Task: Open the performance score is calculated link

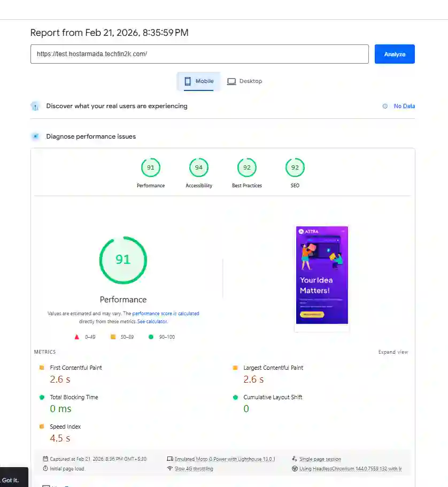Action: tap(166, 314)
